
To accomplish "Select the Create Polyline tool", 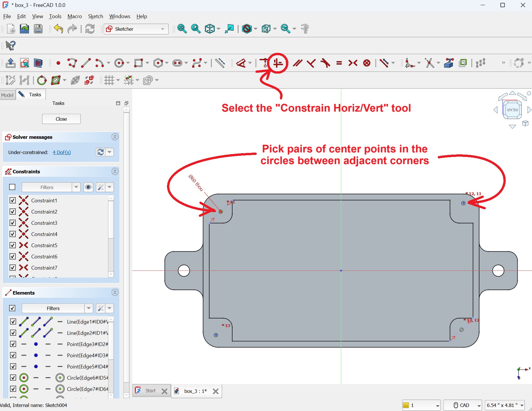I will [72, 63].
